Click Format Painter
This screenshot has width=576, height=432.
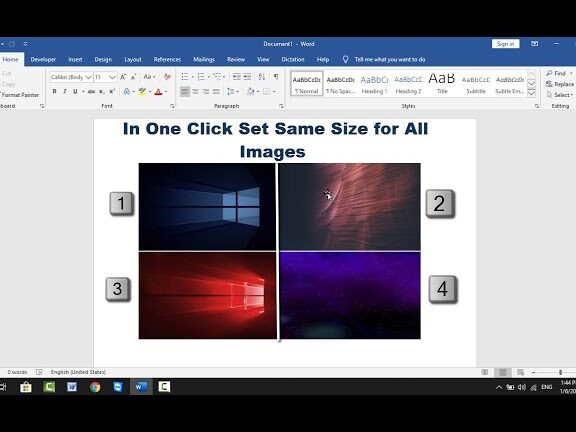click(19, 95)
